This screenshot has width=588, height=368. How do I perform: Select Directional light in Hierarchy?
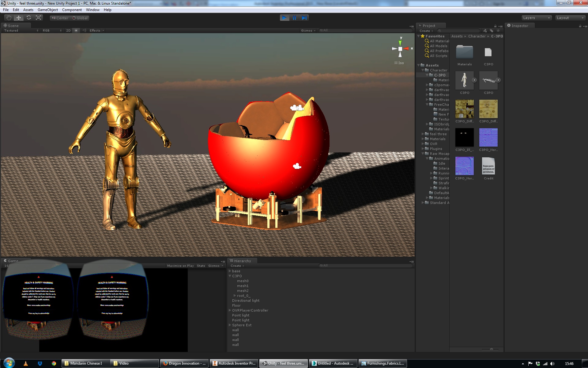click(246, 301)
